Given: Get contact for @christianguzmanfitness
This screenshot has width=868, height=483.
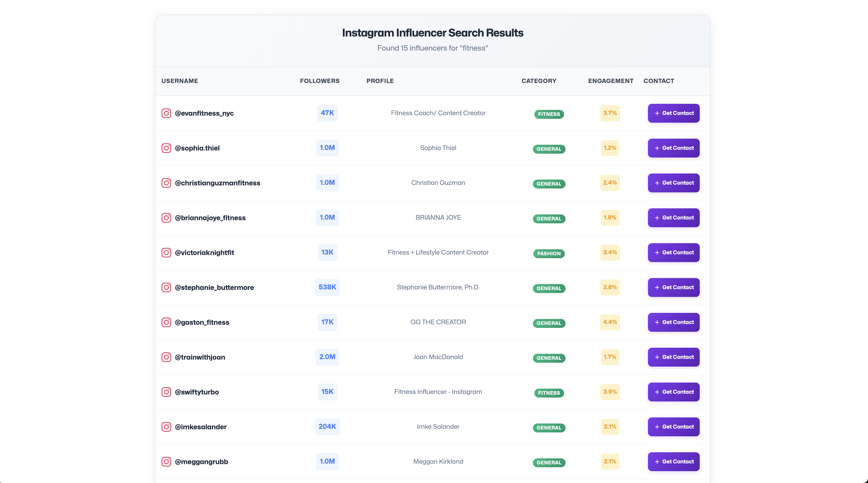Looking at the screenshot, I should pos(674,183).
